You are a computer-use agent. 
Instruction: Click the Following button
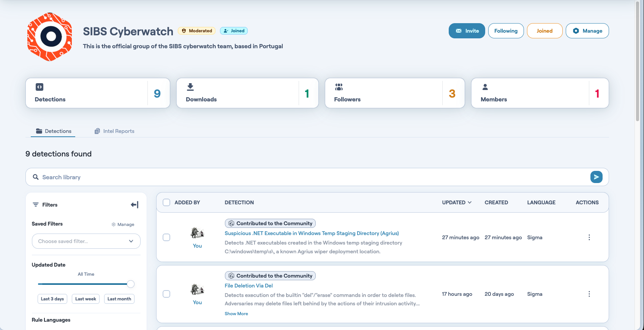[x=506, y=31]
